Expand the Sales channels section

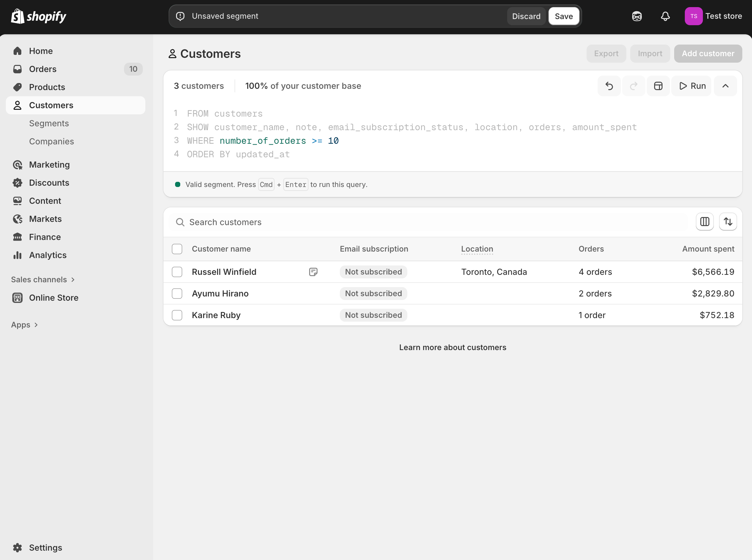[43, 280]
